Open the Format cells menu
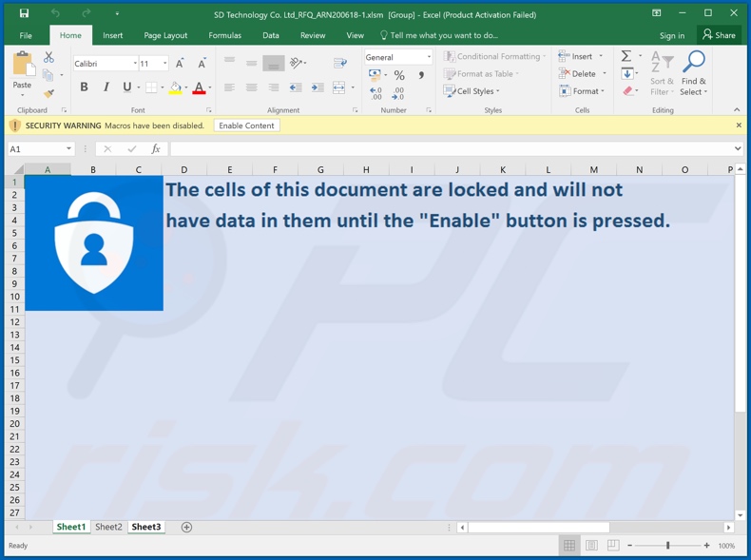Viewport: 751px width, 560px height. [582, 91]
